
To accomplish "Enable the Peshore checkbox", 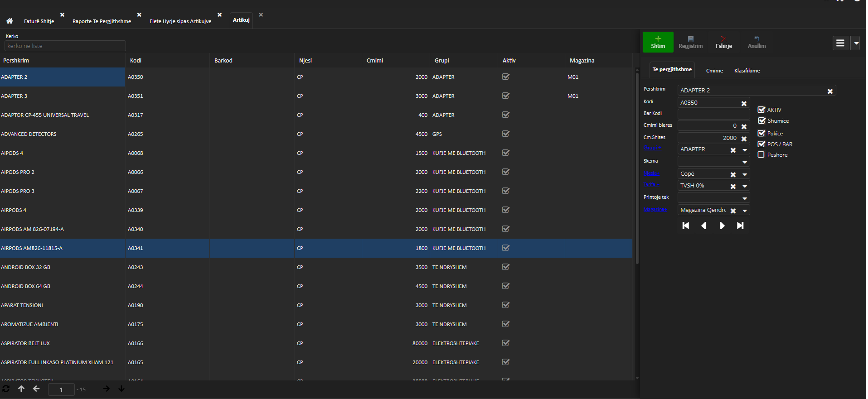I will click(761, 155).
